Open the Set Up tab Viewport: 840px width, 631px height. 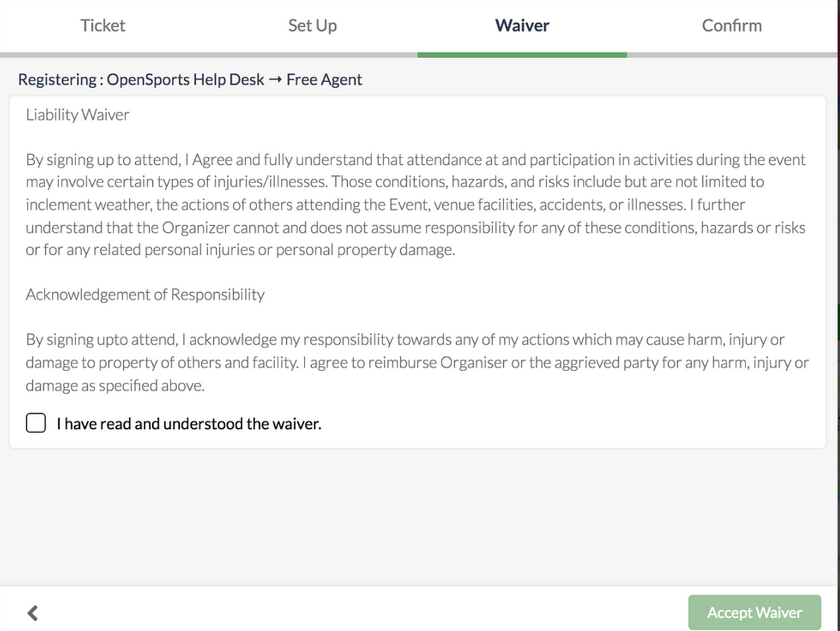[x=312, y=26]
